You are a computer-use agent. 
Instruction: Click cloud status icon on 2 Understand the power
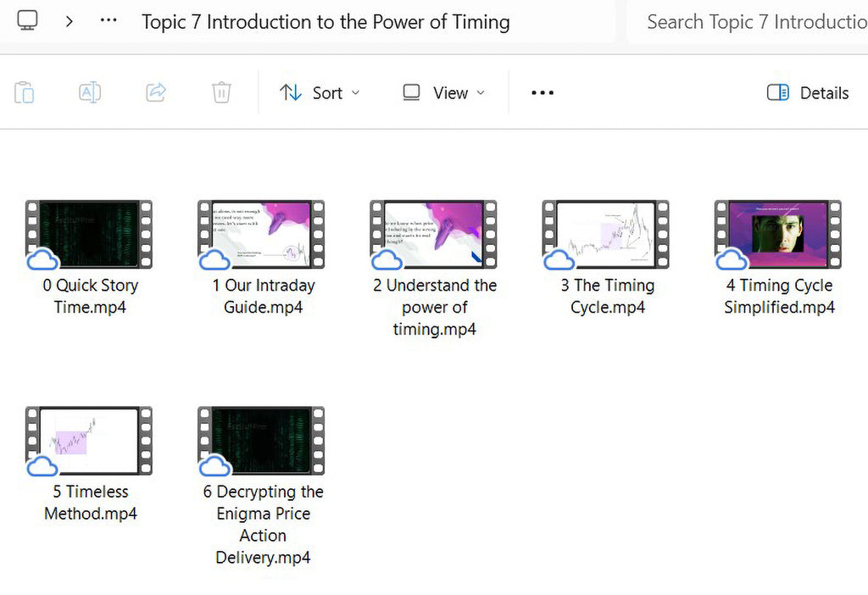387,259
